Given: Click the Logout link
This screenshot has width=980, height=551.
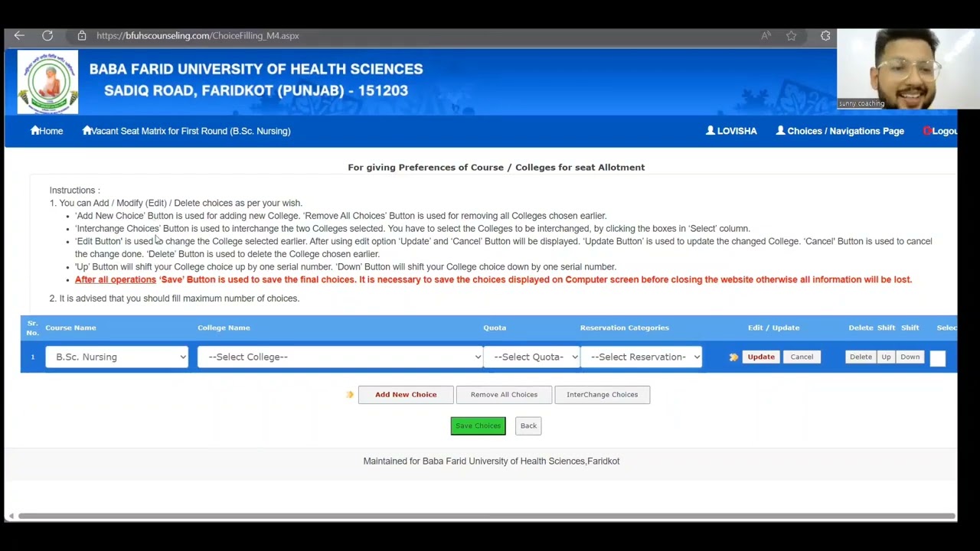Looking at the screenshot, I should [x=940, y=131].
